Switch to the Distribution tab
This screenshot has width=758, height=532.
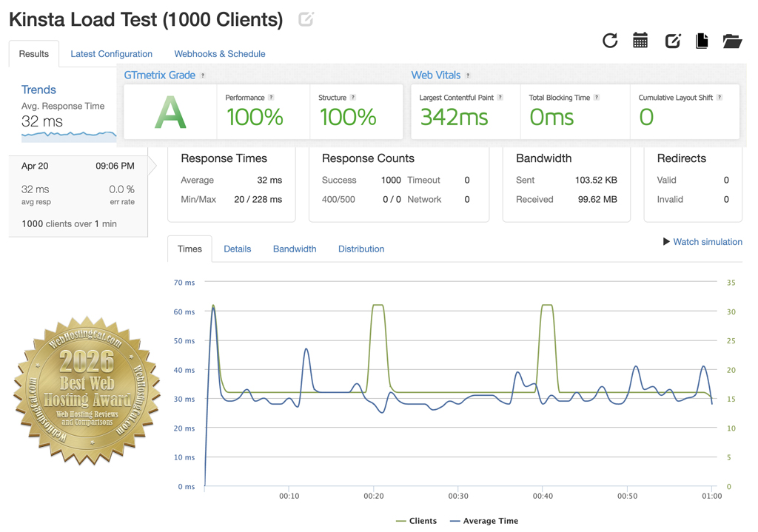coord(361,249)
